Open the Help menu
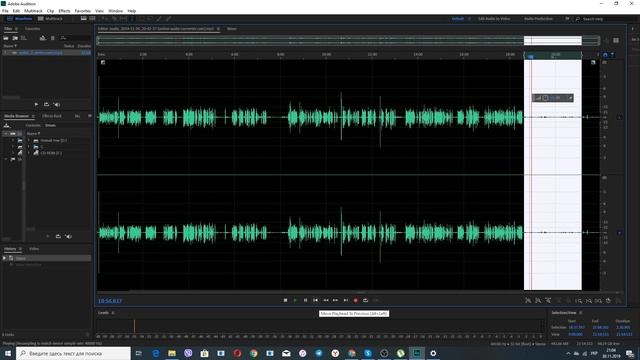Screen dimensions: 640x360 (132, 11)
